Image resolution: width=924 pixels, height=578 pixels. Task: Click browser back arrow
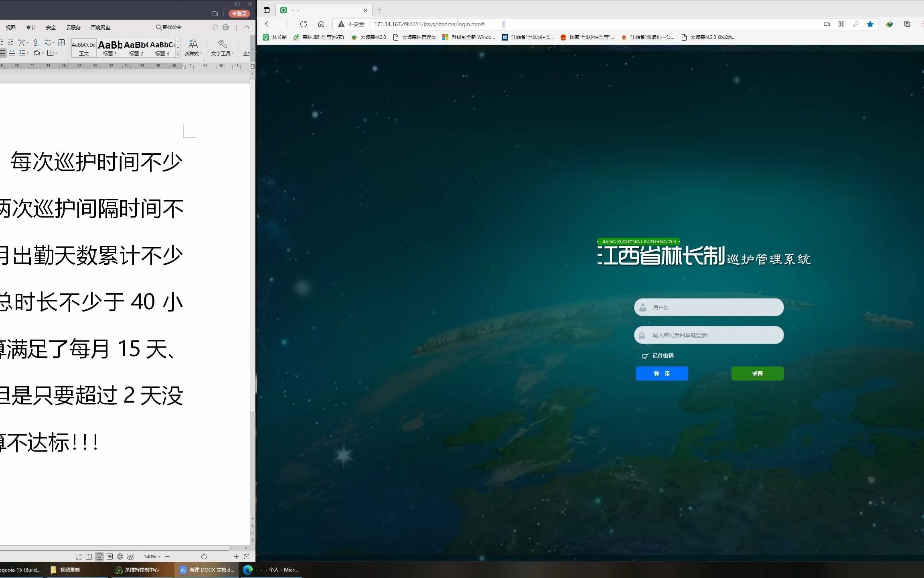268,24
